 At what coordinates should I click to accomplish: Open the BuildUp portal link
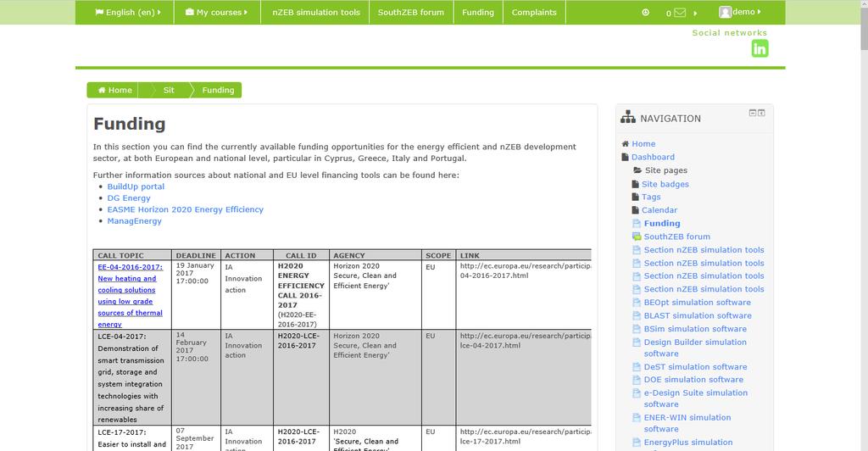pos(136,187)
